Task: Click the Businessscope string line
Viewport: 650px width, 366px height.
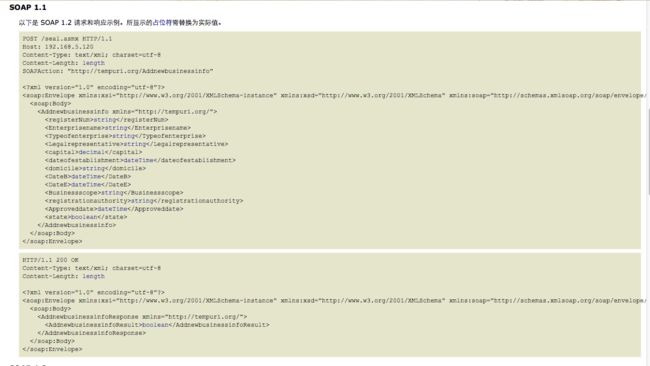Action: (x=114, y=193)
